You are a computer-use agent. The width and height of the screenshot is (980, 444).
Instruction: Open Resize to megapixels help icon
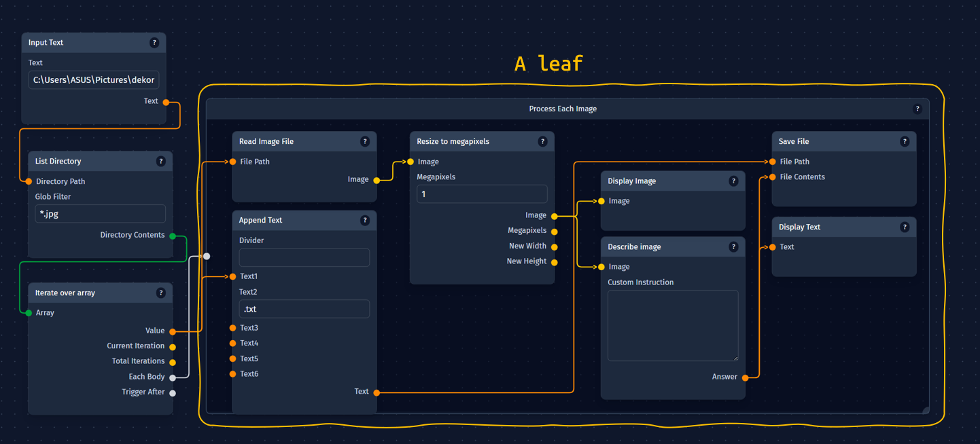coord(542,142)
